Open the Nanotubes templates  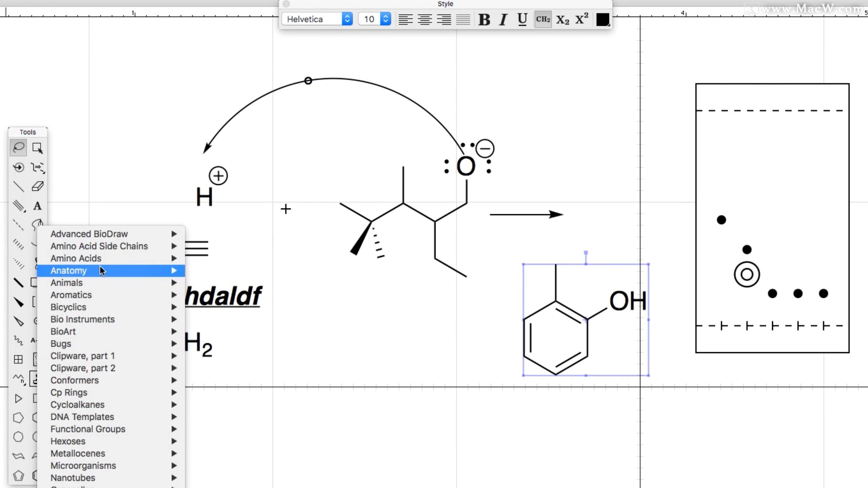[x=111, y=478]
